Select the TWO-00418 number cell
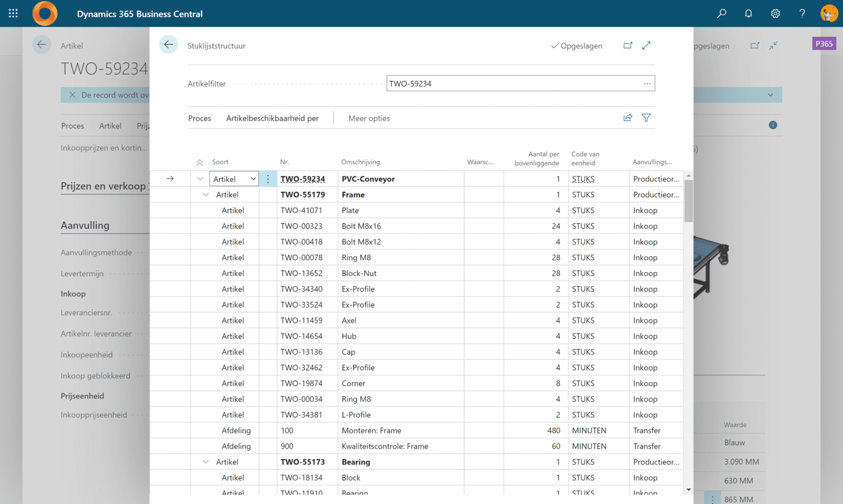 click(x=307, y=242)
